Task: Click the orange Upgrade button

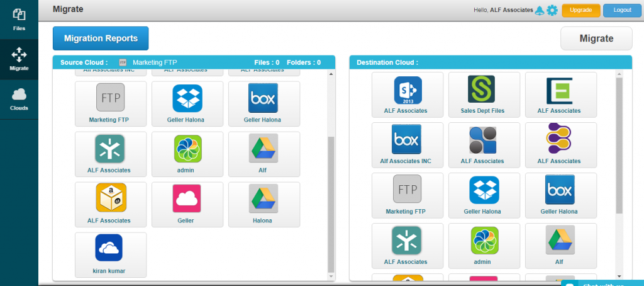Action: [580, 10]
